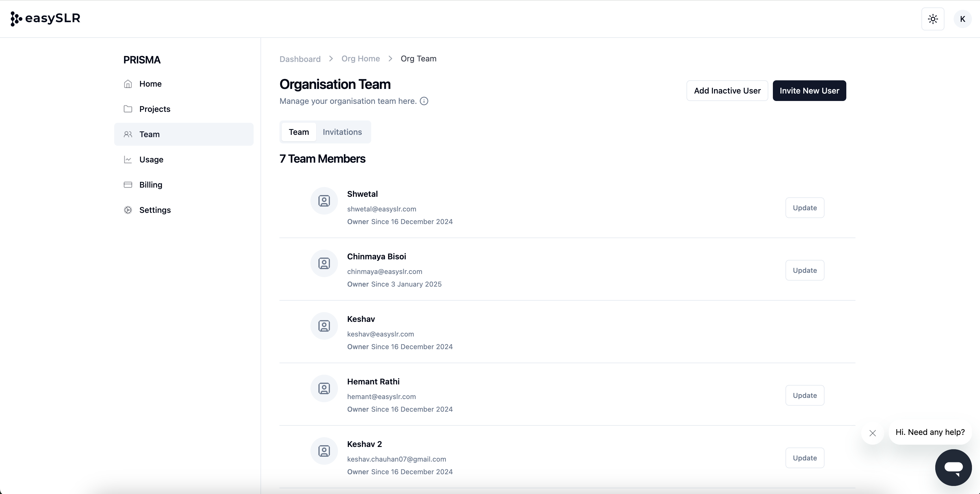Click Keshav 2's avatar icon
Screen dimensions: 980x494
[324, 451]
